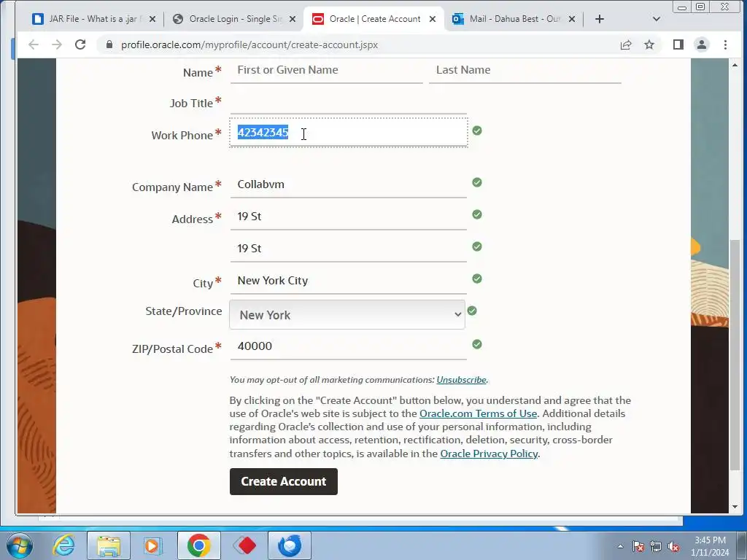Share this page icon
Screen dimensions: 747x560
pos(625,44)
